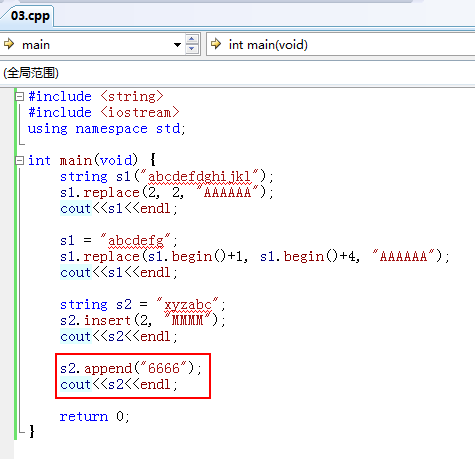Click the arrow icon beside main

tap(9, 44)
